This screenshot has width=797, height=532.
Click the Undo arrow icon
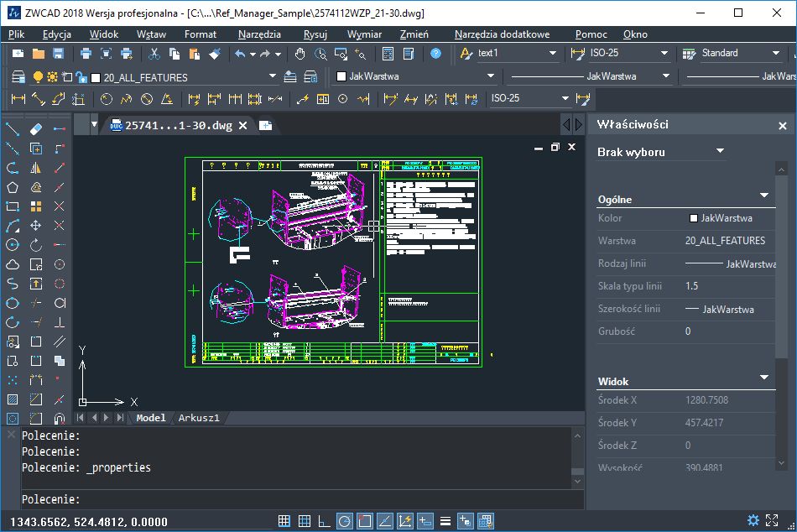click(240, 54)
